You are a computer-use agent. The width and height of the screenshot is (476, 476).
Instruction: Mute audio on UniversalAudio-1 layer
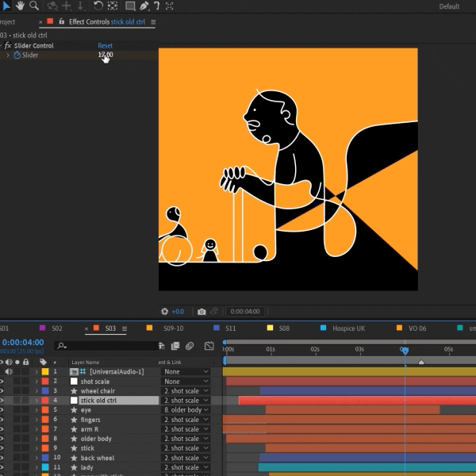(9, 371)
